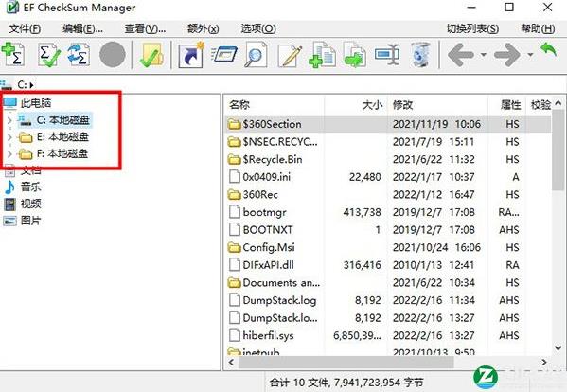
Task: Open the 切换列表(S) menu
Action: click(472, 28)
